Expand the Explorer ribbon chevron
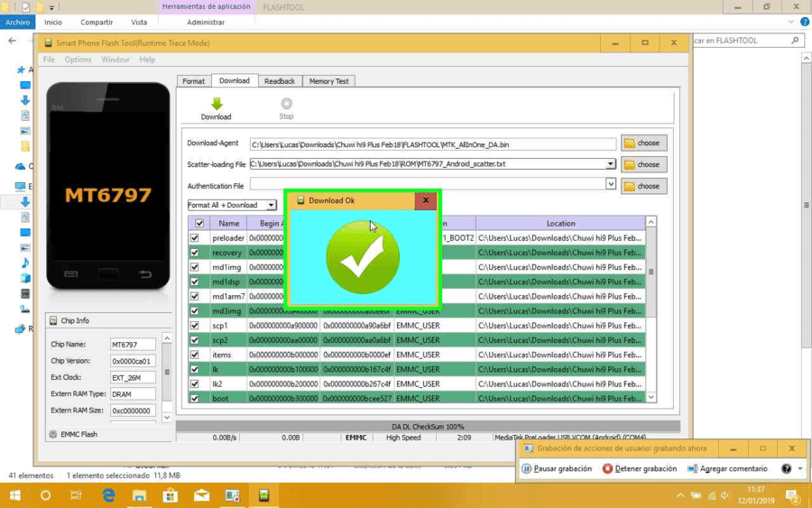The height and width of the screenshot is (508, 812). (790, 22)
